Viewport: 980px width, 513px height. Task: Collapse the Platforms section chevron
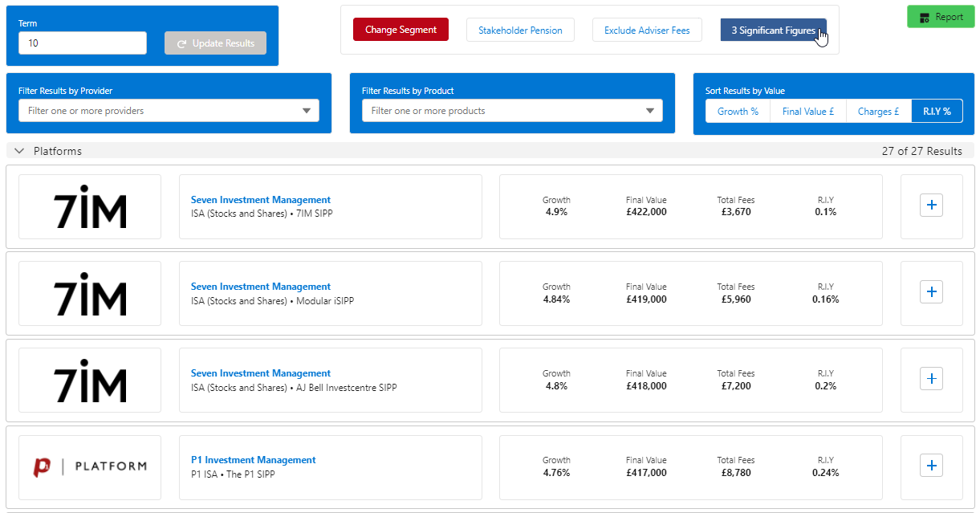tap(19, 151)
